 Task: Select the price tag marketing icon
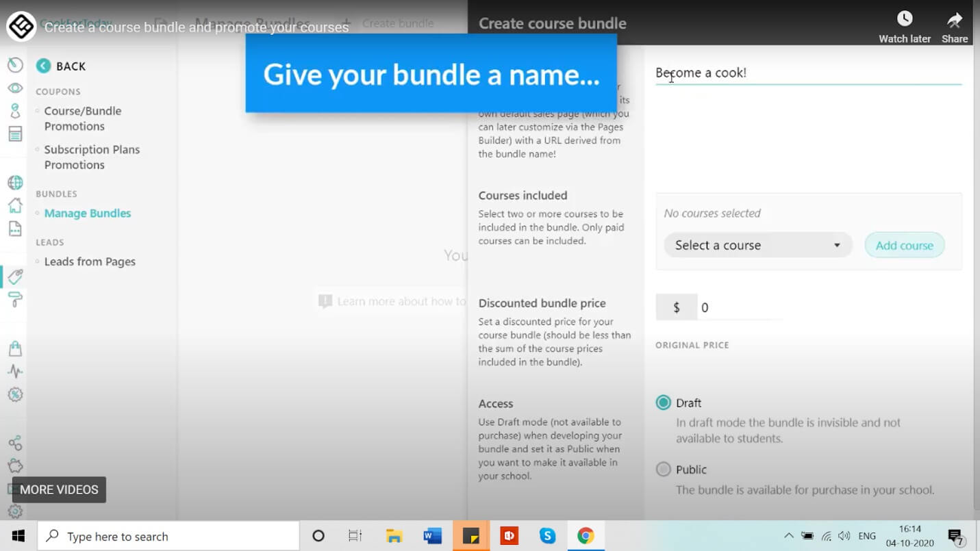tap(15, 277)
